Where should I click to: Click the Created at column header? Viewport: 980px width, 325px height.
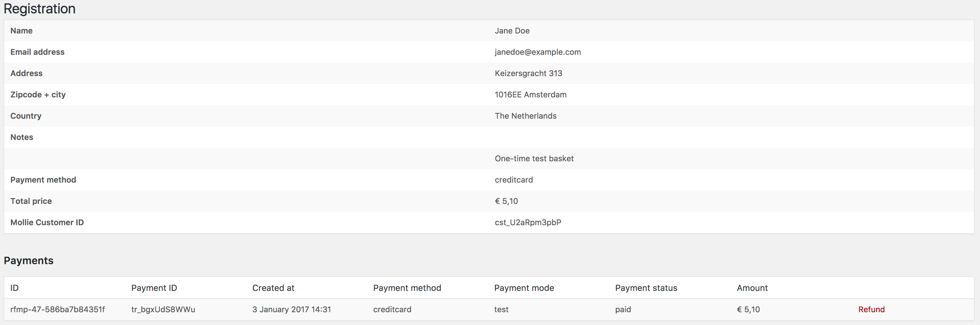(x=273, y=288)
